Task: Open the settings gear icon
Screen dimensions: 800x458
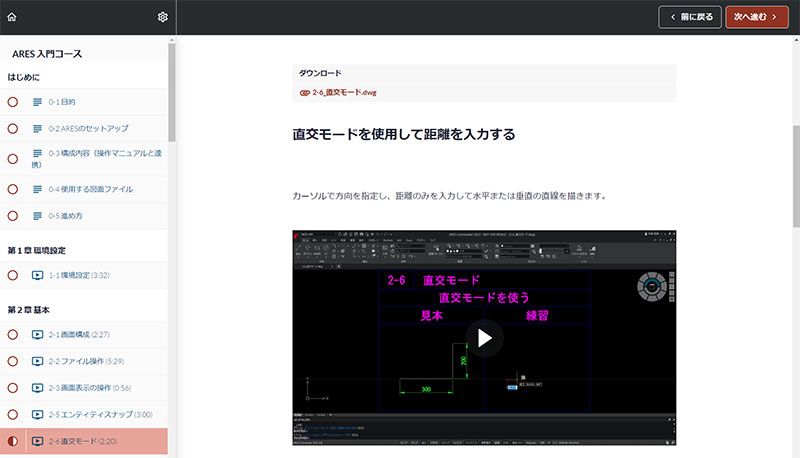Action: (162, 17)
